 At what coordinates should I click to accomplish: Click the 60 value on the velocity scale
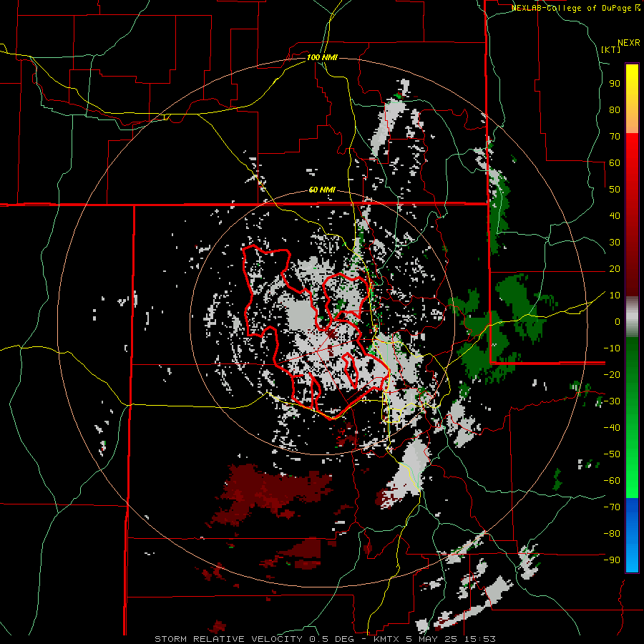tap(615, 162)
